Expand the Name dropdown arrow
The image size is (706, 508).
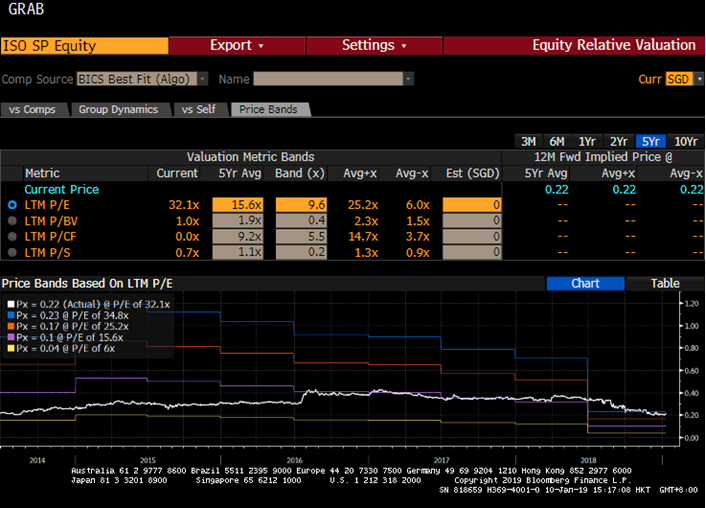tap(408, 79)
